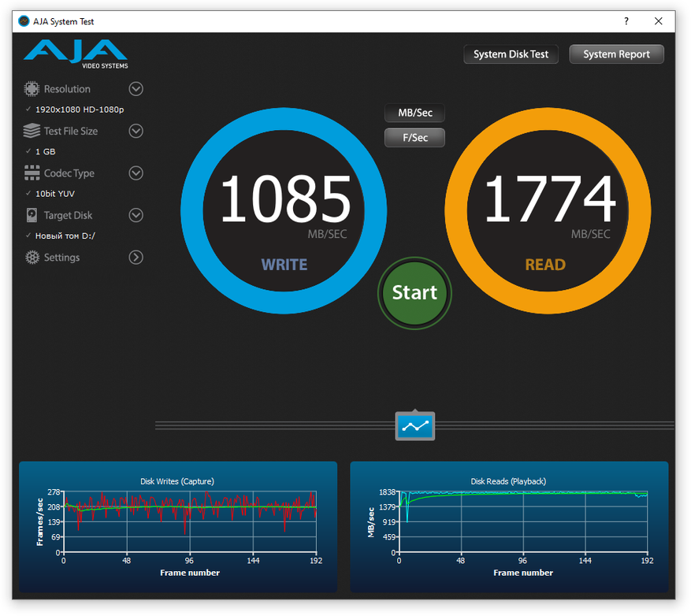The width and height of the screenshot is (691, 616).
Task: Click the Resolution monitor icon
Action: click(x=32, y=89)
